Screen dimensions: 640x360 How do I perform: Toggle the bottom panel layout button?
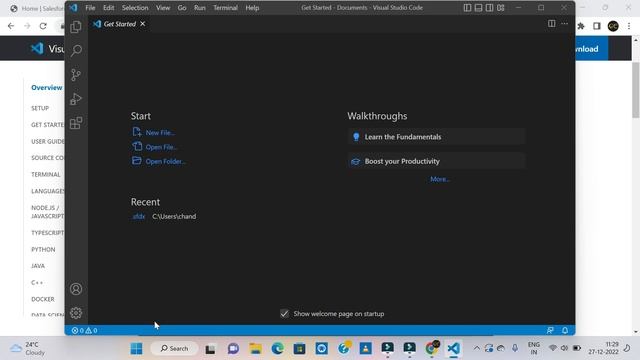(478, 8)
